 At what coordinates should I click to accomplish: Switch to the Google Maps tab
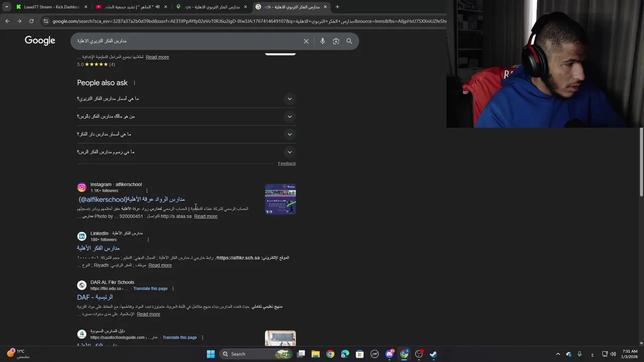coord(211,7)
